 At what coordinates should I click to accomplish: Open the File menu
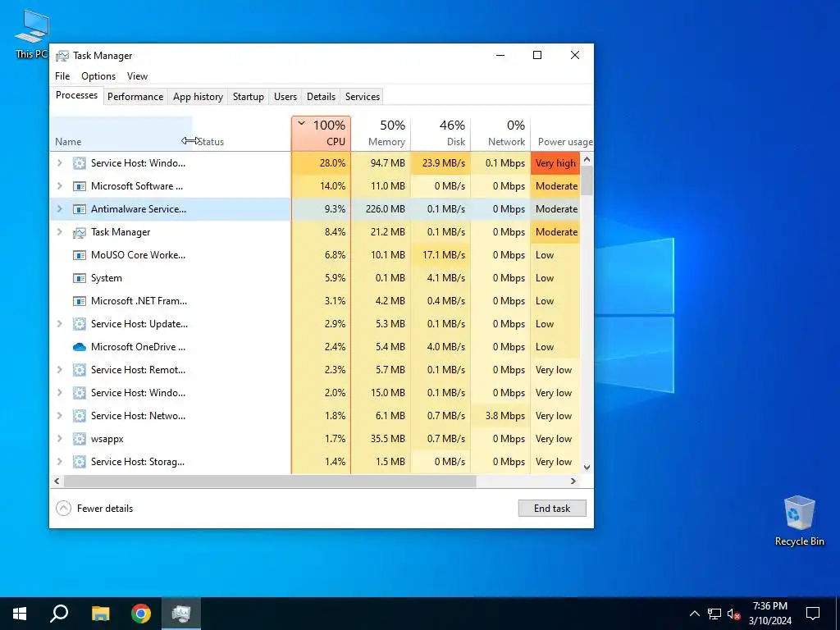[62, 76]
